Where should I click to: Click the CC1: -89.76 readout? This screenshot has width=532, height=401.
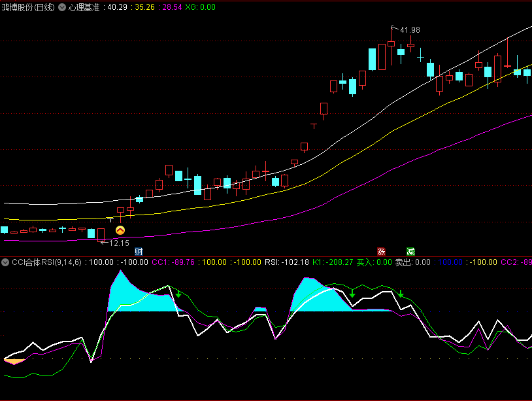pyautogui.click(x=173, y=262)
